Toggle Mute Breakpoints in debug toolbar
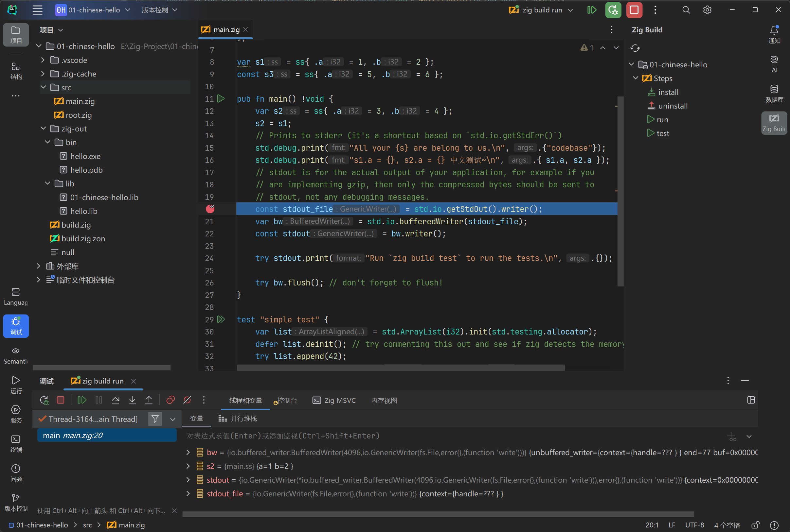The height and width of the screenshot is (532, 790). pos(187,400)
